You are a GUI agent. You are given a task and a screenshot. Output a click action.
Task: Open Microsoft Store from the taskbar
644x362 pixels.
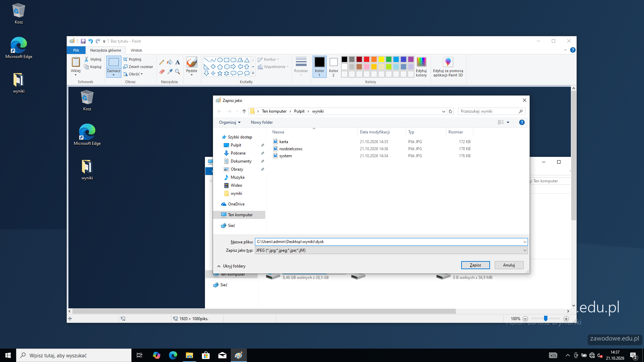point(206,355)
